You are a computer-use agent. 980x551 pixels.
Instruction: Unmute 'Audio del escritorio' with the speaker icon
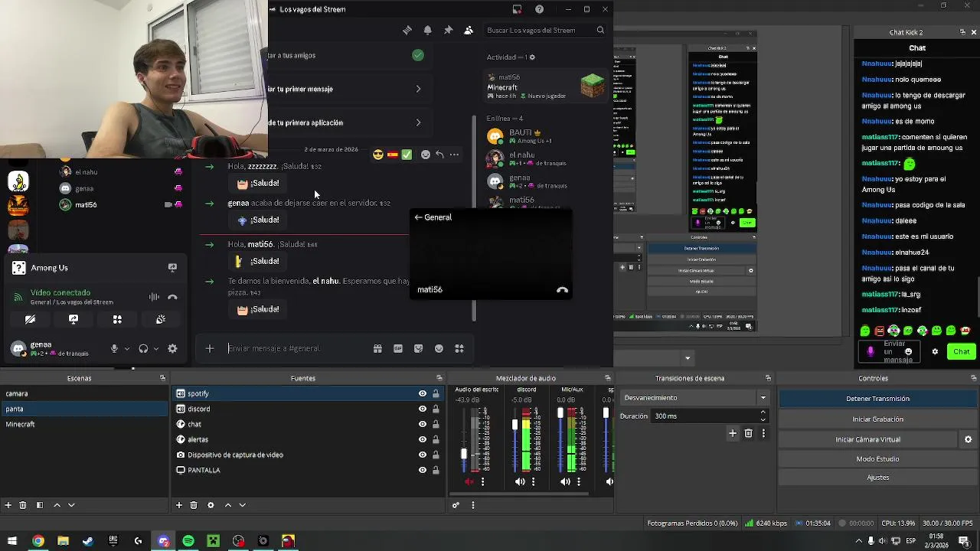[469, 481]
